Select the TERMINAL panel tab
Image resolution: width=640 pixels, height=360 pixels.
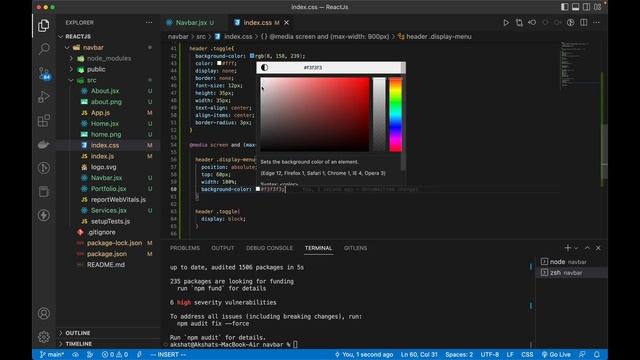pyautogui.click(x=318, y=248)
